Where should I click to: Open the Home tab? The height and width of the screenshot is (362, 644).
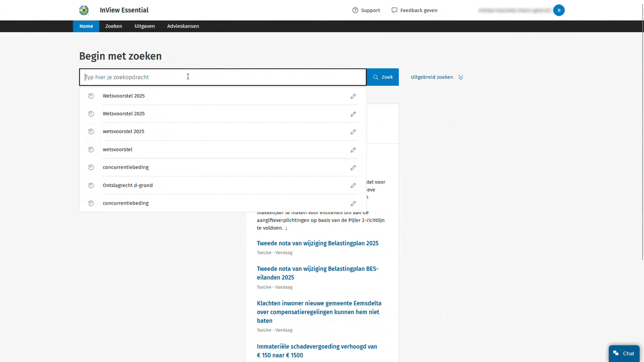click(x=86, y=26)
